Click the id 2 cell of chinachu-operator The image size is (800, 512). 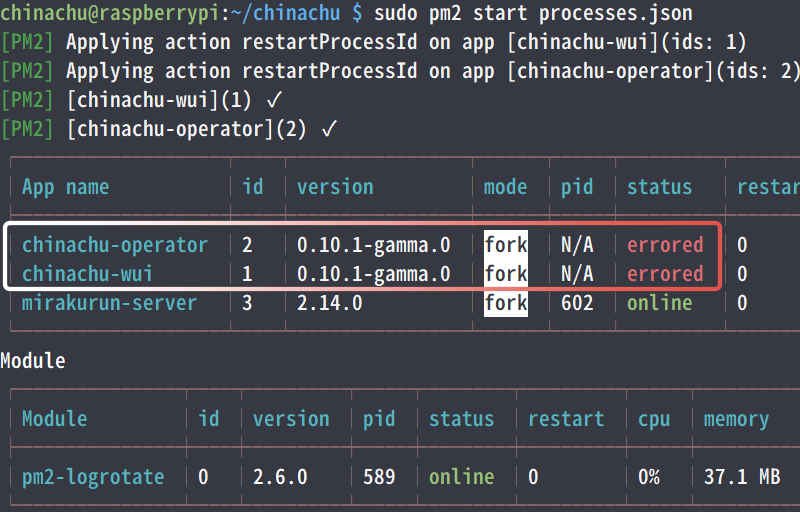coord(247,245)
